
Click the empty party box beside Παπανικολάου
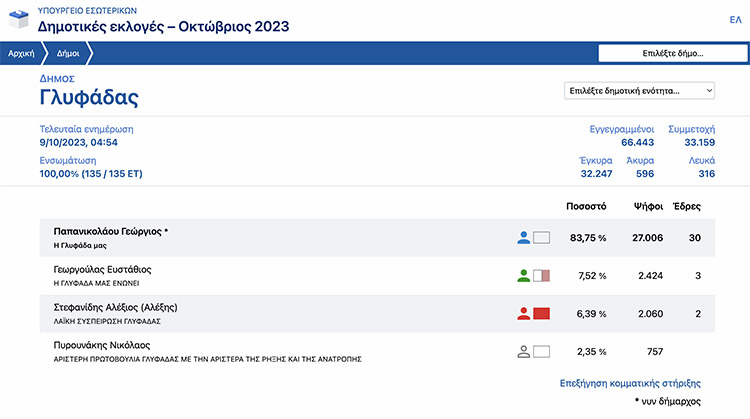[x=542, y=238]
